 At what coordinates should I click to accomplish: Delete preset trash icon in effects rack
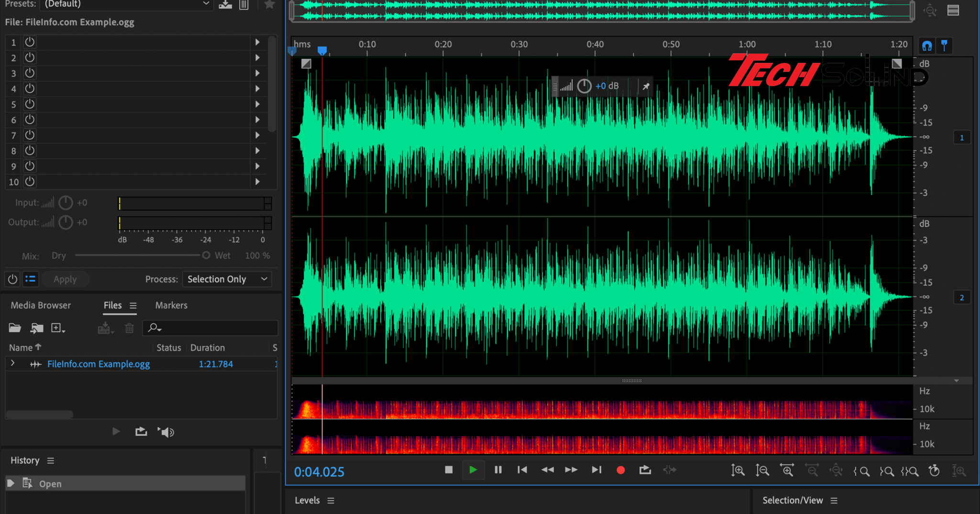(244, 4)
